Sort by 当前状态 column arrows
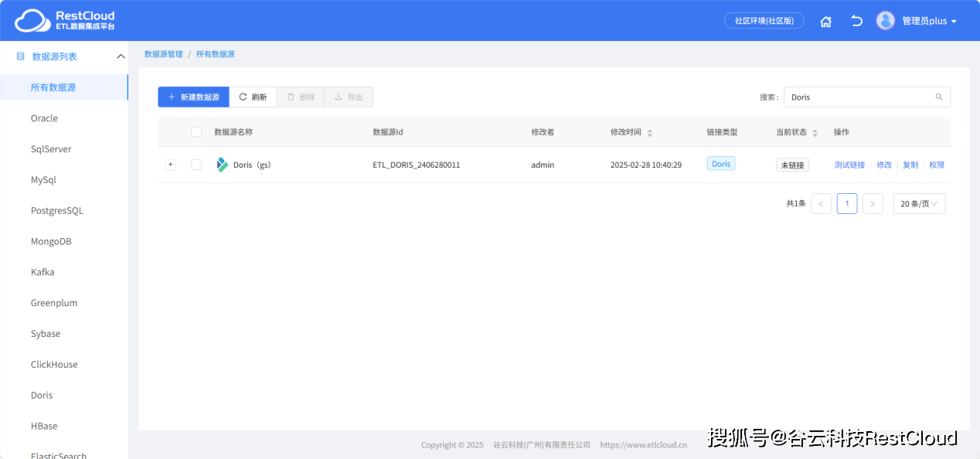This screenshot has height=459, width=980. (x=815, y=133)
